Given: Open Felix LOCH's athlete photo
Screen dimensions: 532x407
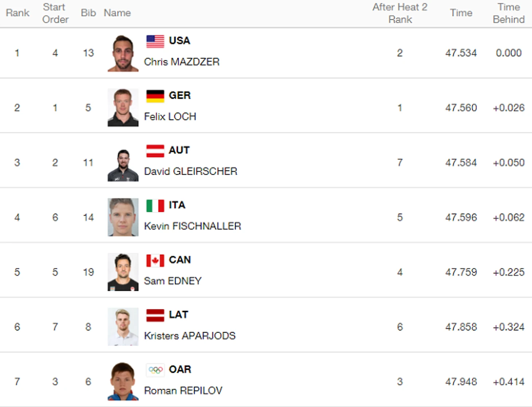Looking at the screenshot, I should click(123, 108).
